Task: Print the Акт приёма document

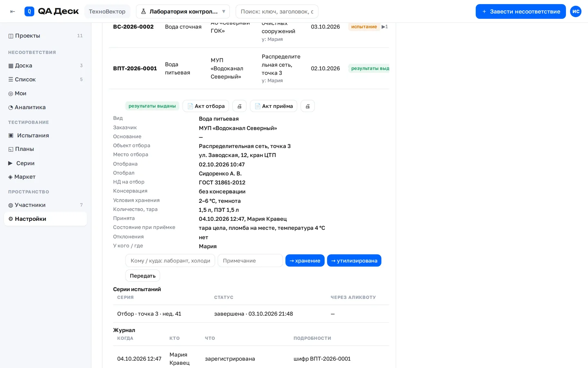Action: coord(307,106)
